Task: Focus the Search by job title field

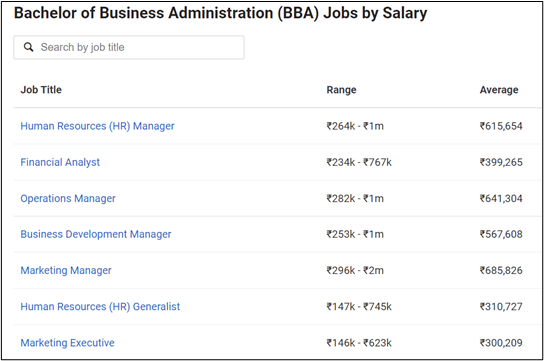Action: pyautogui.click(x=129, y=47)
